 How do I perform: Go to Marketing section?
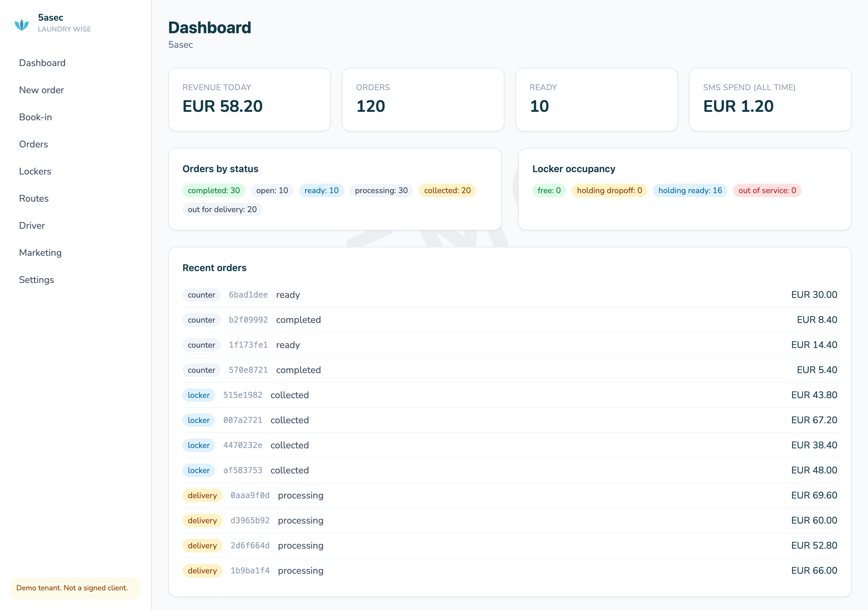[40, 252]
